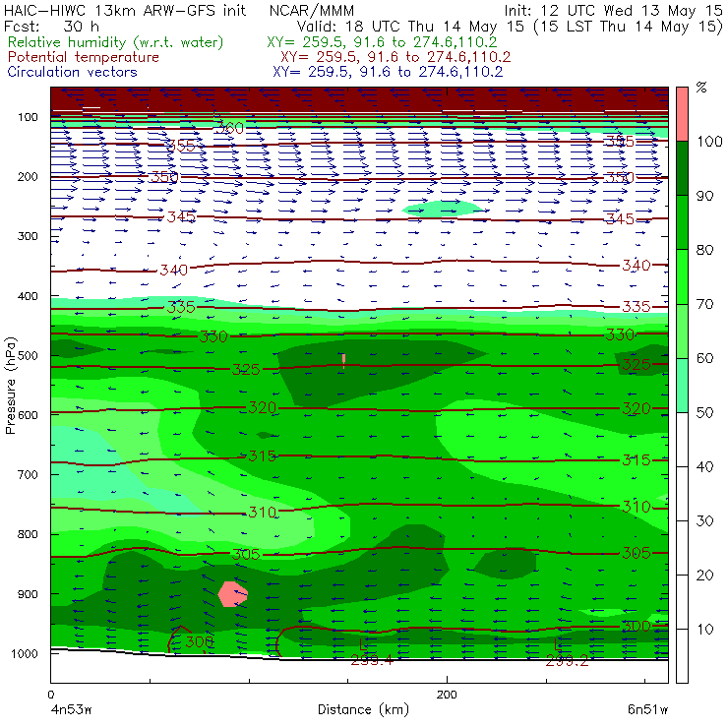Click the '305' contour label on the right edge
The height and width of the screenshot is (728, 728).
(637, 553)
